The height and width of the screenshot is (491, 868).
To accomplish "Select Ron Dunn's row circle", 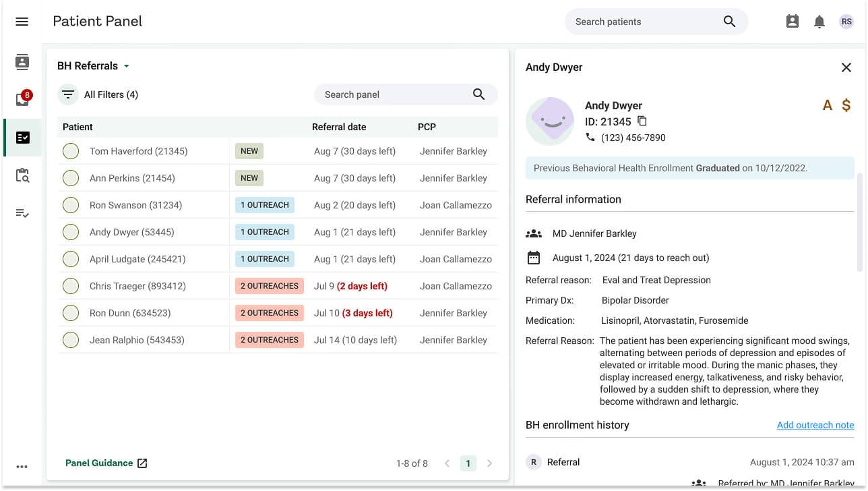I will [71, 313].
